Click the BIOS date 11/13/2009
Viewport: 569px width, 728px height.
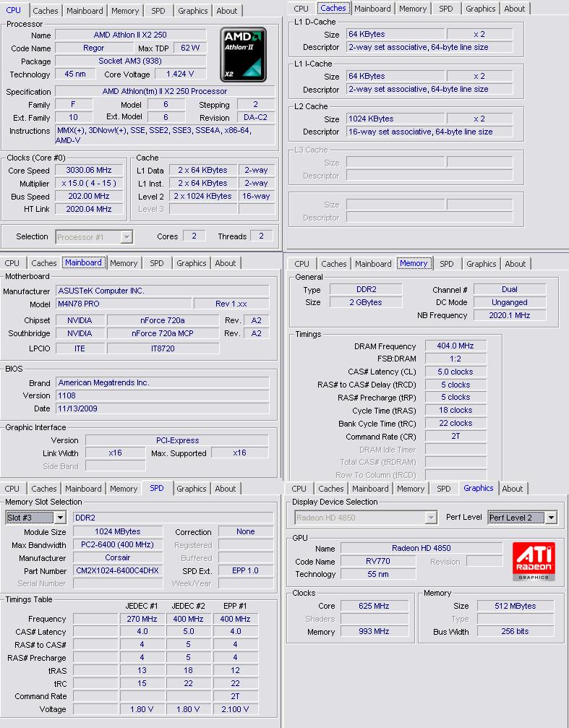coord(162,408)
